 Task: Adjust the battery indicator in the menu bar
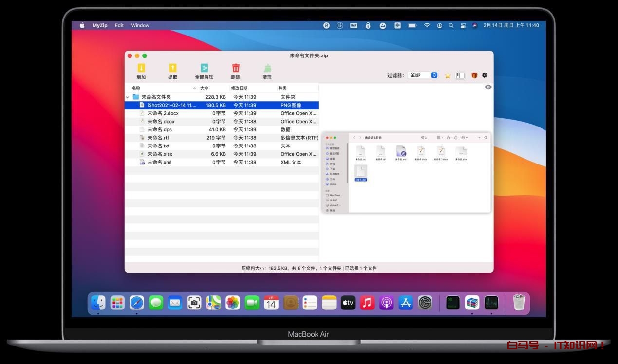412,25
